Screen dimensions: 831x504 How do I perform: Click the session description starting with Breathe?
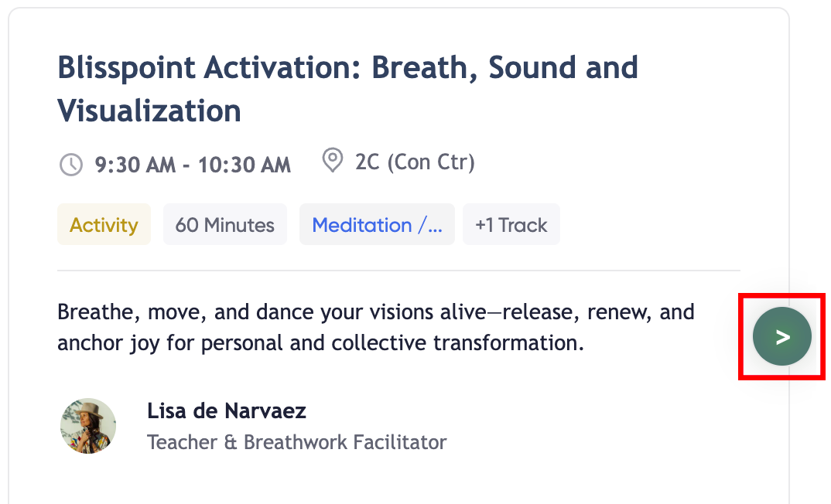coord(375,312)
